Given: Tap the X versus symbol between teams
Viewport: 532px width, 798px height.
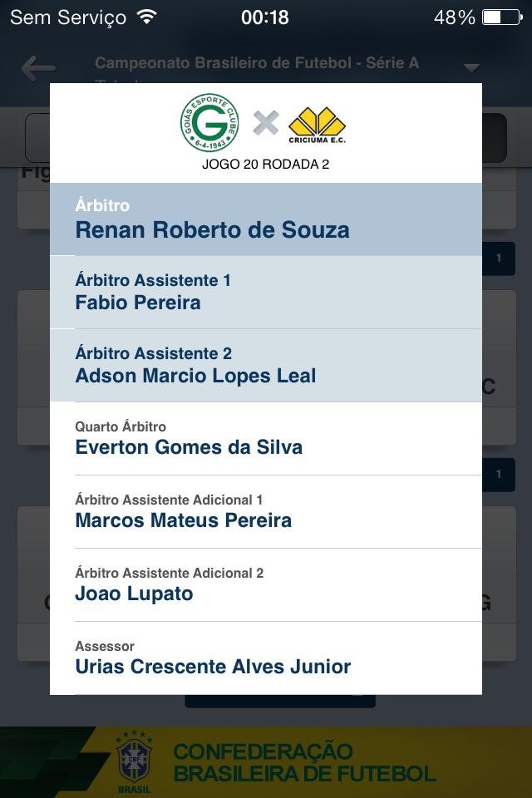Looking at the screenshot, I should point(266,124).
